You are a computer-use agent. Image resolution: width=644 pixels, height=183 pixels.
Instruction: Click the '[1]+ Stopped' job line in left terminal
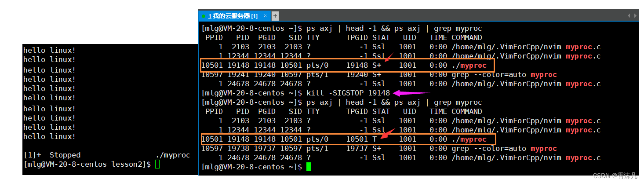point(107,155)
